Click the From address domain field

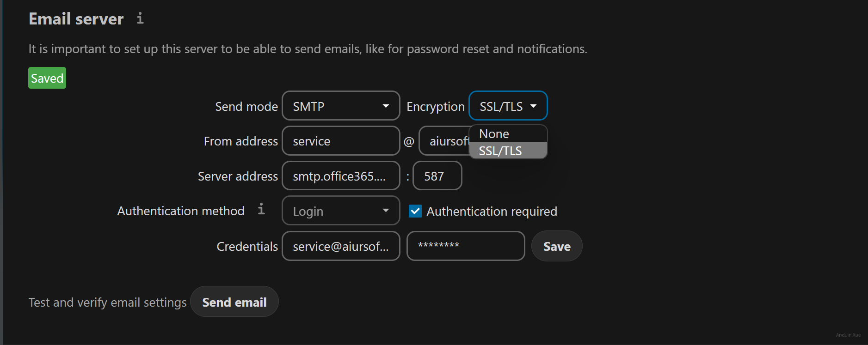pos(444,141)
